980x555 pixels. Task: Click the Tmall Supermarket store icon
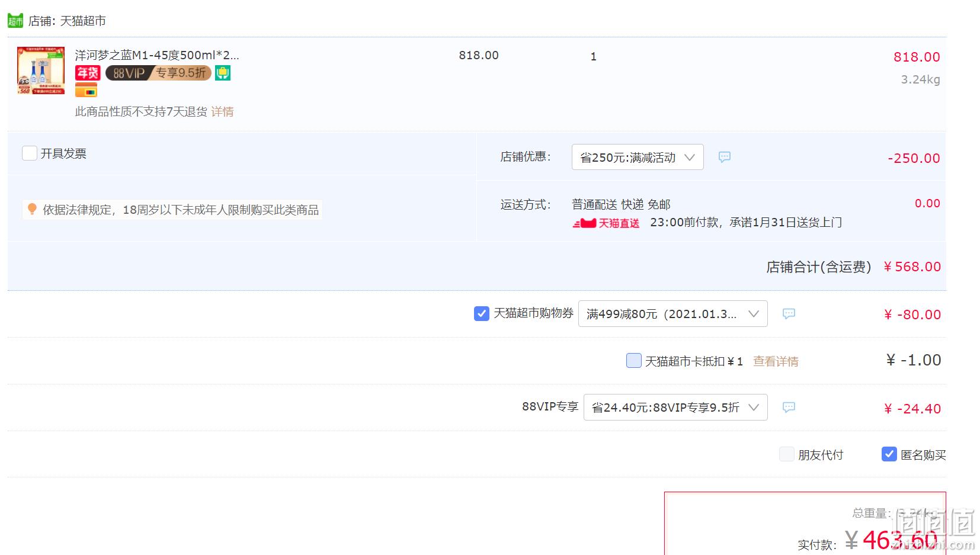pos(15,21)
